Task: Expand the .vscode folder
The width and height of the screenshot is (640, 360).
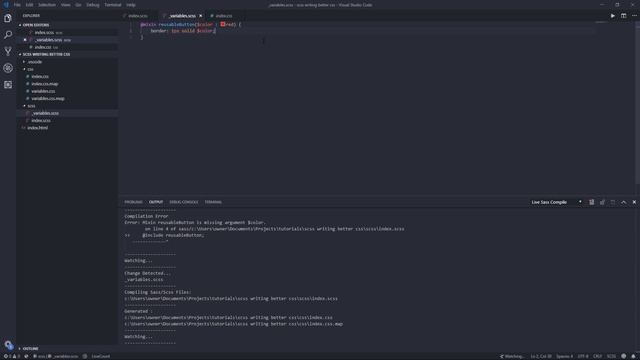Action: click(35, 62)
